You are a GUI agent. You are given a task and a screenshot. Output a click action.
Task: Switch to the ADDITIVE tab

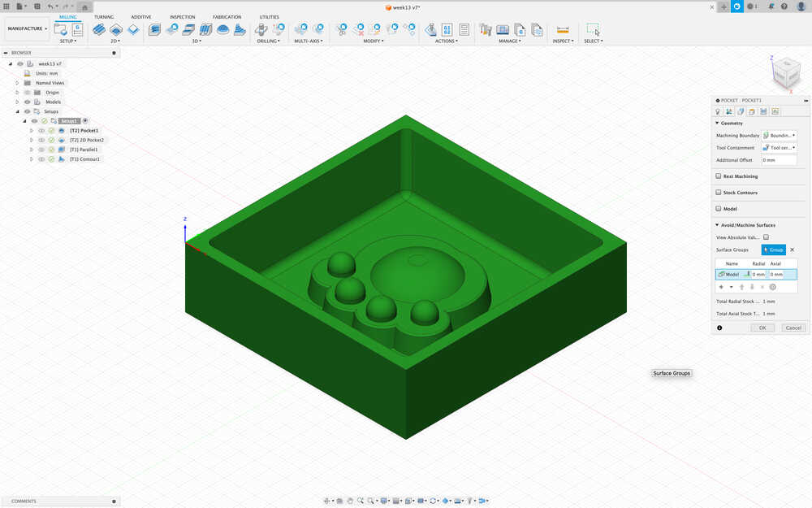pyautogui.click(x=141, y=17)
